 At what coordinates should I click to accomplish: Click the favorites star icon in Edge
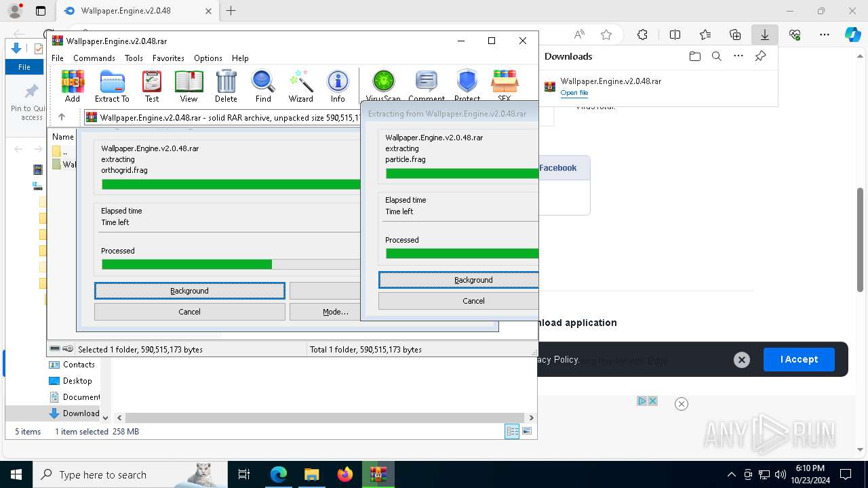tap(606, 35)
